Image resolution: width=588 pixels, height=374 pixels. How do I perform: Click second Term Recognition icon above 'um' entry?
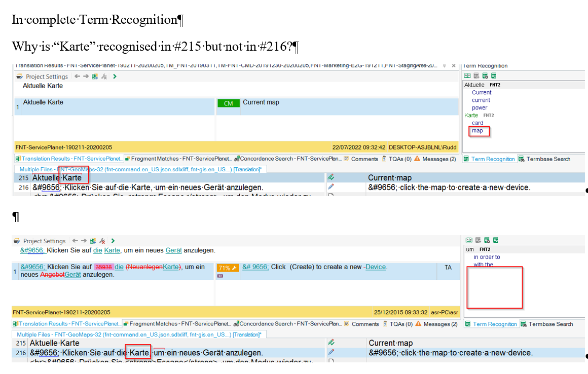pos(478,240)
